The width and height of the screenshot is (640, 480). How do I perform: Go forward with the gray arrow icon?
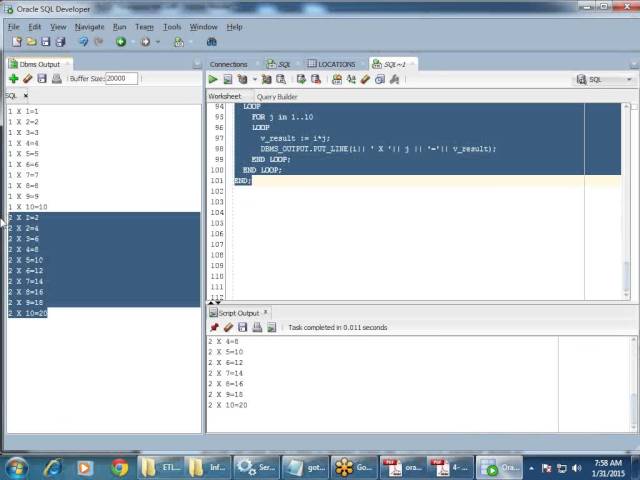[x=145, y=42]
